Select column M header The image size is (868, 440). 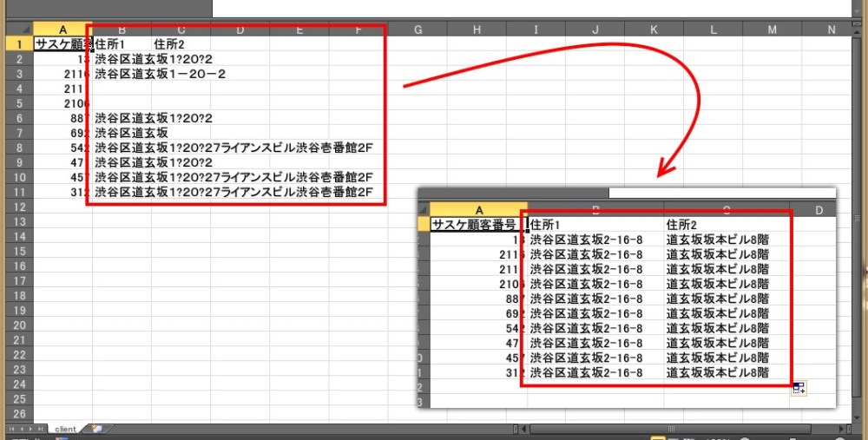[773, 30]
